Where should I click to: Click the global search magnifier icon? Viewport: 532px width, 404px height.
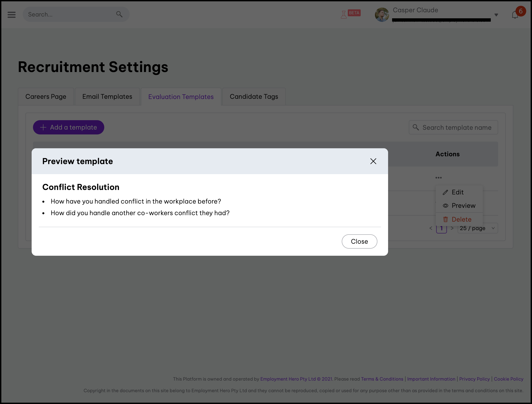(x=119, y=14)
